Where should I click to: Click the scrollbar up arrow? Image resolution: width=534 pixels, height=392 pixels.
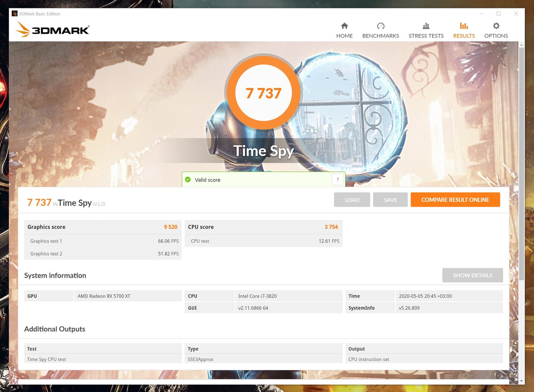coord(521,44)
